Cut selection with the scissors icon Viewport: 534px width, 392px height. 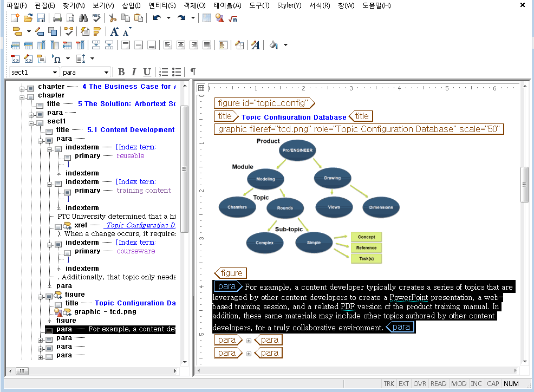coord(113,18)
